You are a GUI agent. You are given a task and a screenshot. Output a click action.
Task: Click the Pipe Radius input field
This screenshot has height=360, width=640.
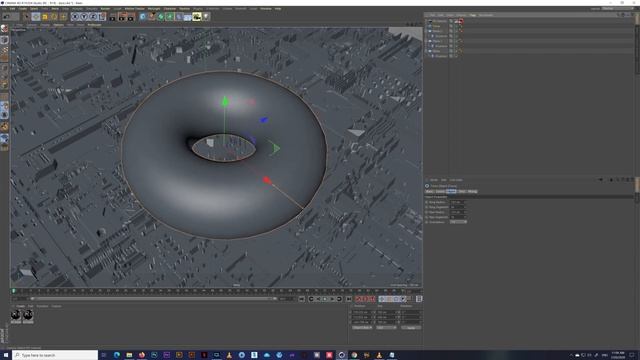click(456, 212)
